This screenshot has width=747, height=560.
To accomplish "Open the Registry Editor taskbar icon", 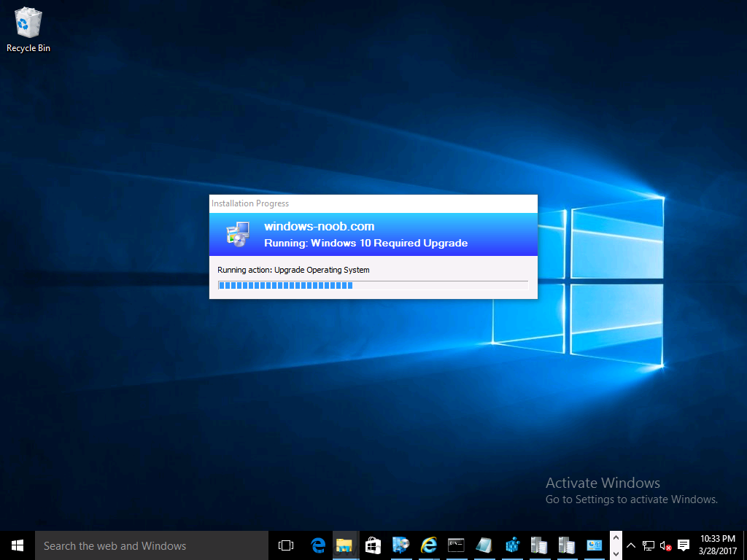I will click(511, 545).
